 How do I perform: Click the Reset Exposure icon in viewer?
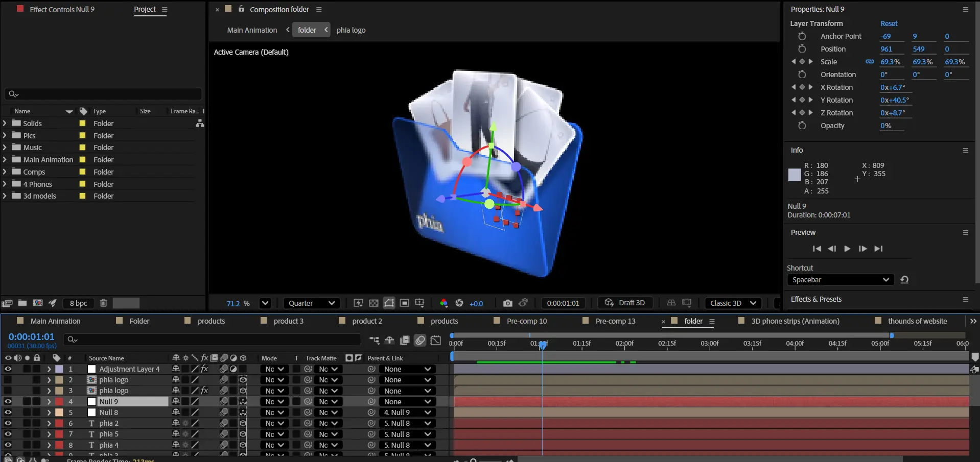click(x=459, y=303)
